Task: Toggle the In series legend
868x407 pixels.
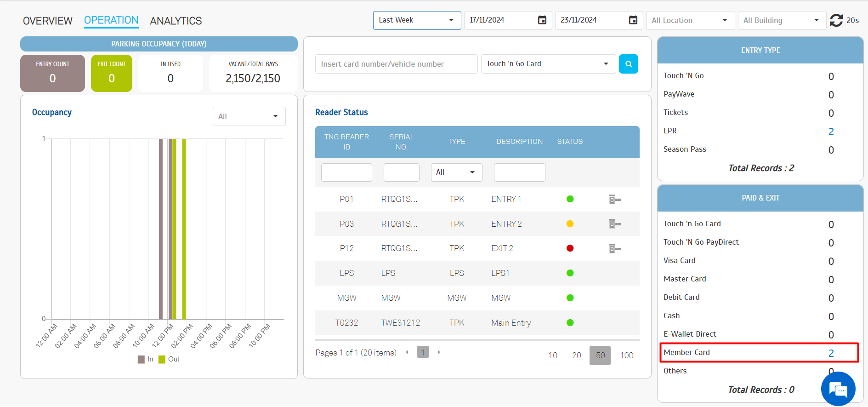Action: 146,359
